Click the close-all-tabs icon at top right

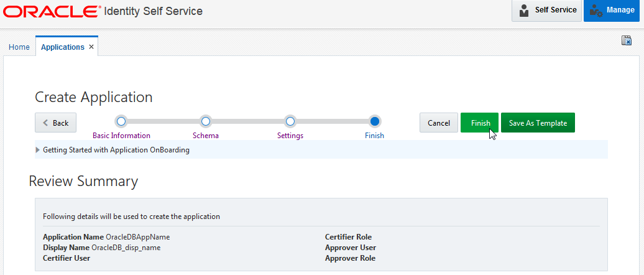tap(627, 40)
